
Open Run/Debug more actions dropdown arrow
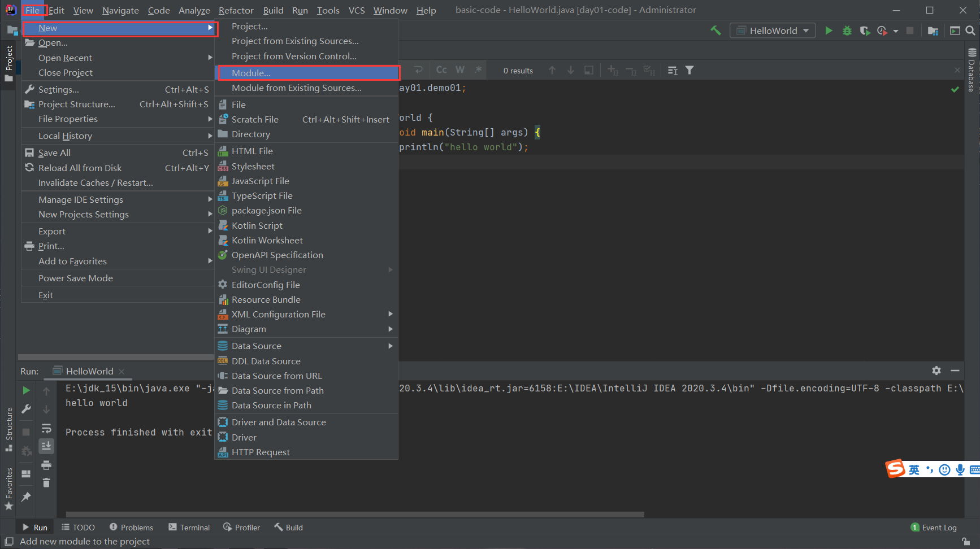point(896,31)
